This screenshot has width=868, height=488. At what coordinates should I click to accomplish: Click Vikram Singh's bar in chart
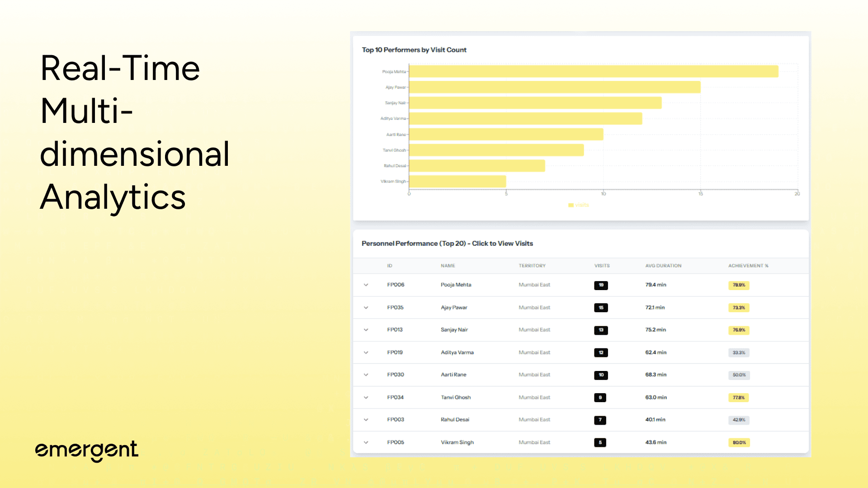(x=457, y=182)
